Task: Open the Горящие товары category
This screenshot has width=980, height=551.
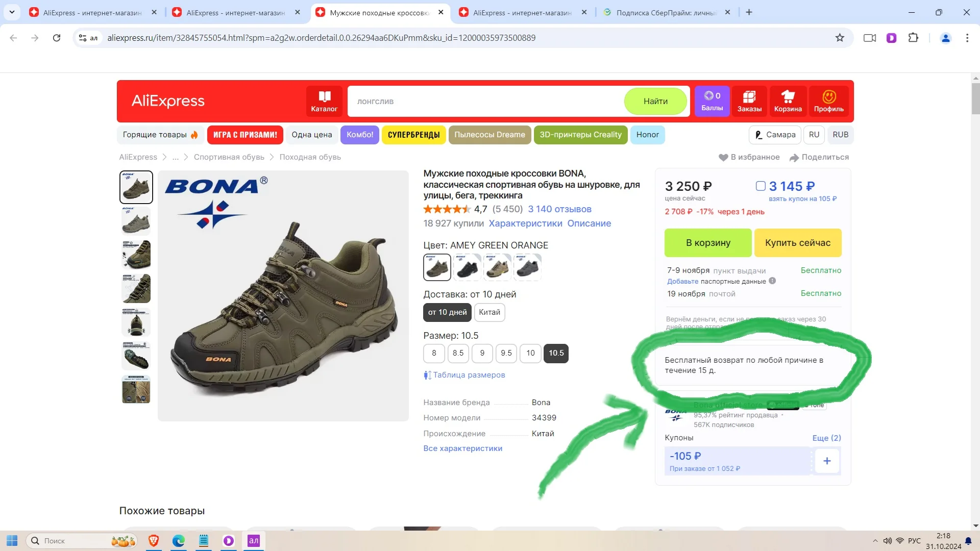Action: 160,135
